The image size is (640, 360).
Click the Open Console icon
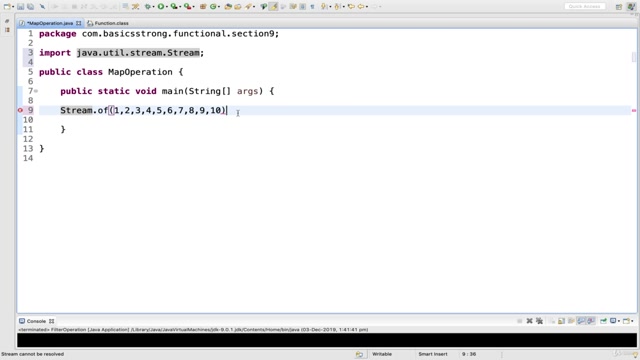(x=626, y=321)
